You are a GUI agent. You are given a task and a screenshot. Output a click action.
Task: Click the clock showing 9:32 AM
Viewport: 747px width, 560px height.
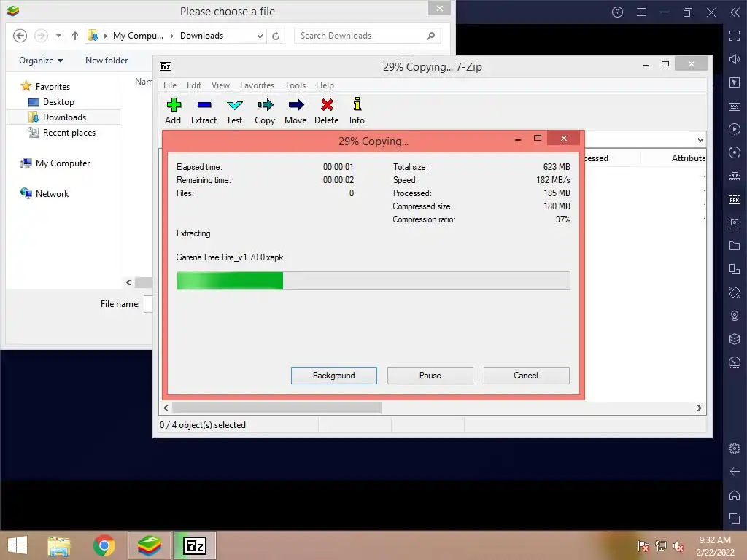(x=715, y=540)
